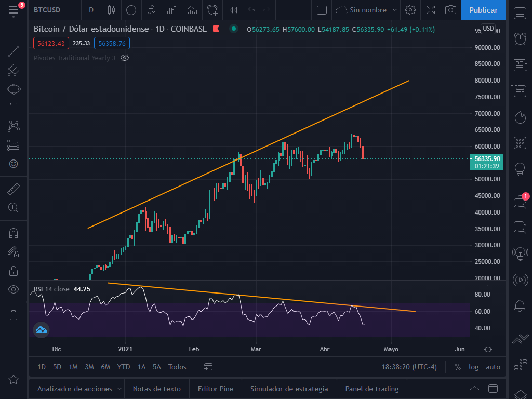Click the Publicar button
532x399 pixels.
coord(483,10)
